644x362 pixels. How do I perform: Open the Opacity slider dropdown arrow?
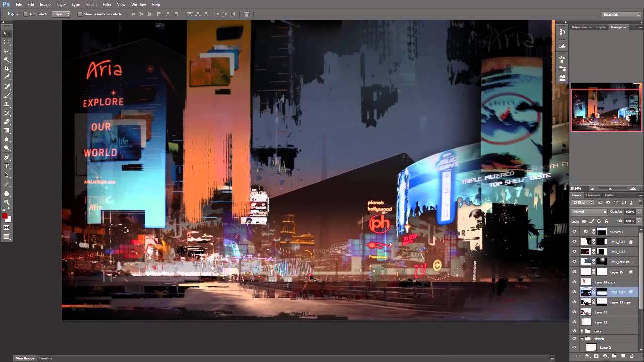tap(639, 212)
